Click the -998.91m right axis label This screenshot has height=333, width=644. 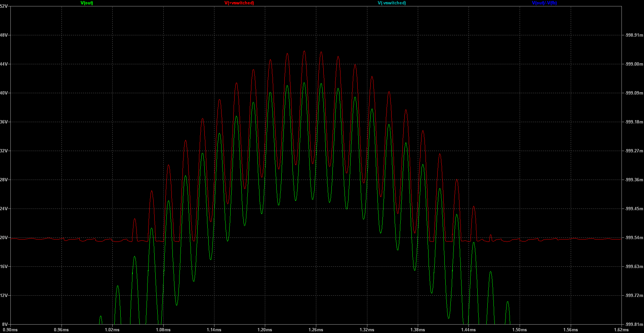coord(634,35)
